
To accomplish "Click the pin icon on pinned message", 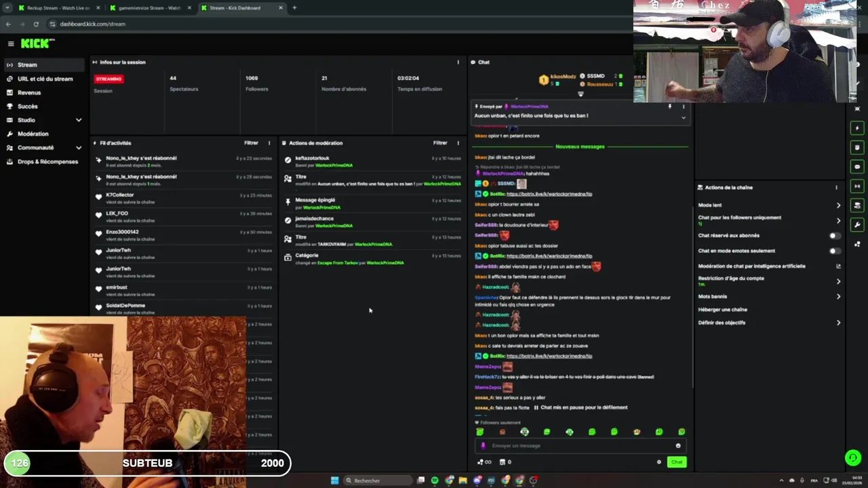I will coord(670,106).
